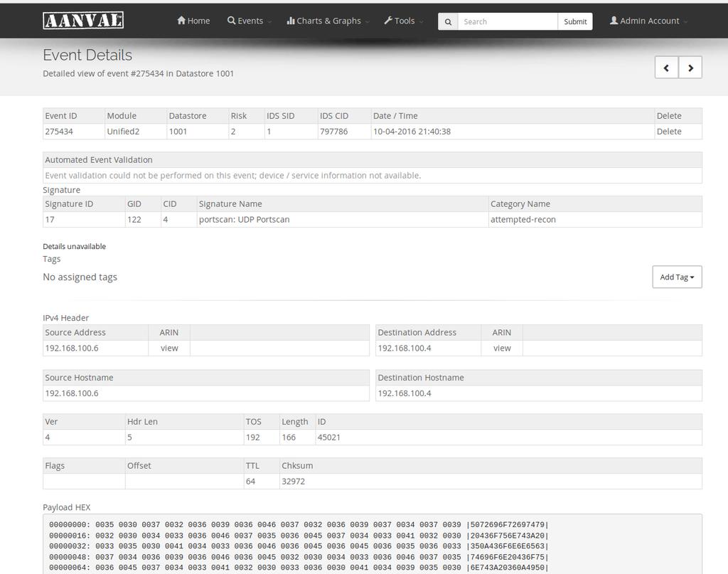Viewport: 728px width, 574px height.
Task: Click destination hostname 192.168.100.4
Action: [x=405, y=393]
